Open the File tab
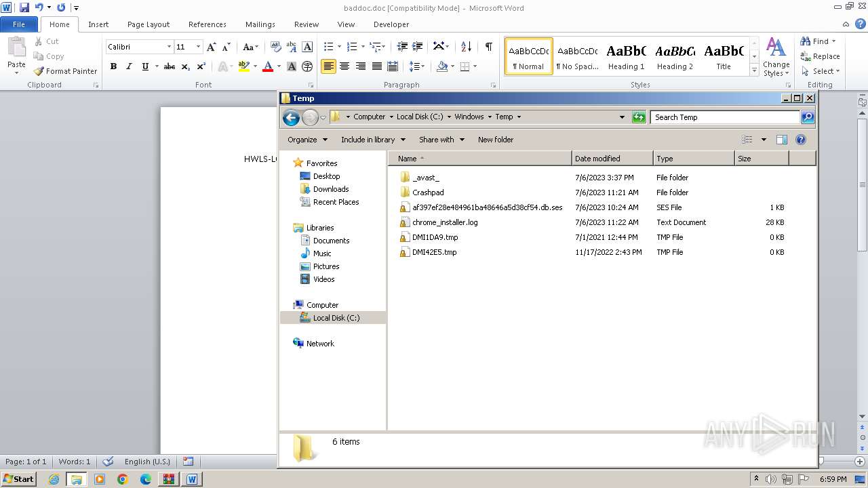Screen dimensions: 868x488 coord(19,24)
